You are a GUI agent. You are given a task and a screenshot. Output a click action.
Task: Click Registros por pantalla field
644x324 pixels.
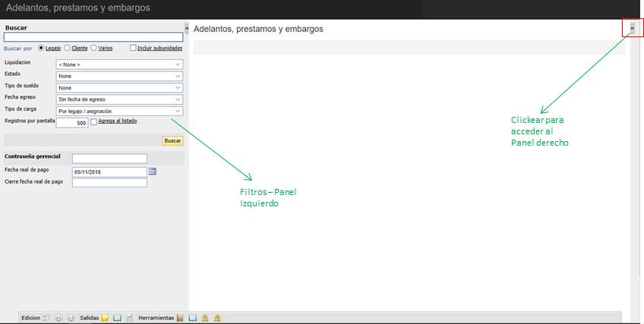72,123
